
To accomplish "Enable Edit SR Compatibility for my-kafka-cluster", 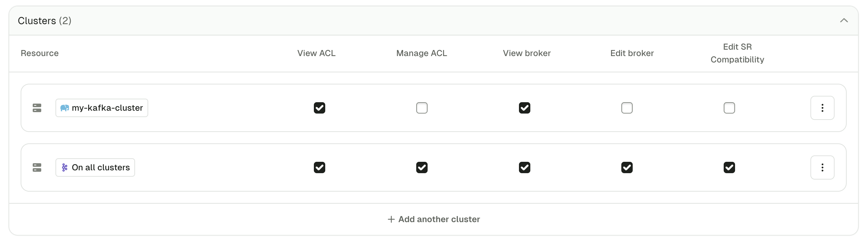I will [729, 108].
